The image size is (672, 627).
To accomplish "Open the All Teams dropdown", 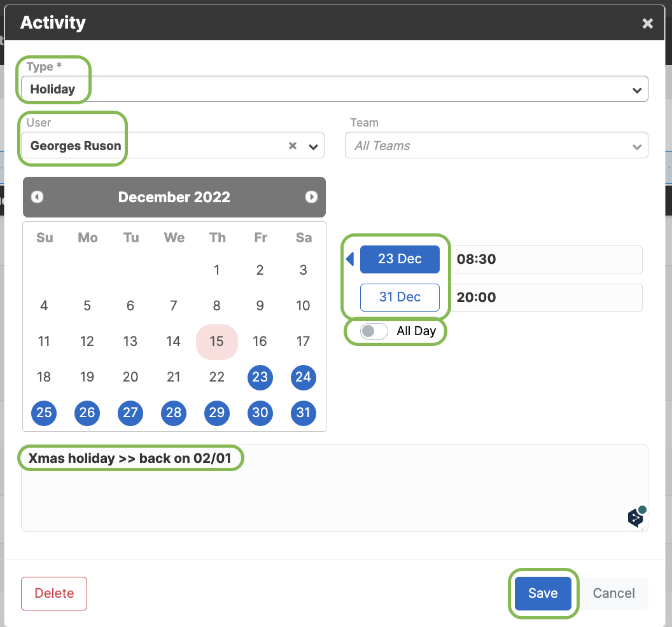I will [496, 146].
